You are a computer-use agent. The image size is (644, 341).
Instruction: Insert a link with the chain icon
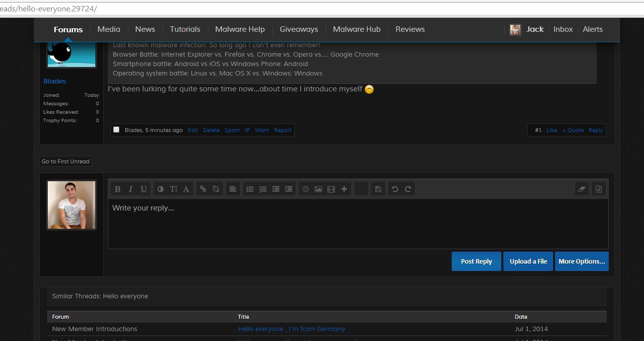[x=203, y=189]
